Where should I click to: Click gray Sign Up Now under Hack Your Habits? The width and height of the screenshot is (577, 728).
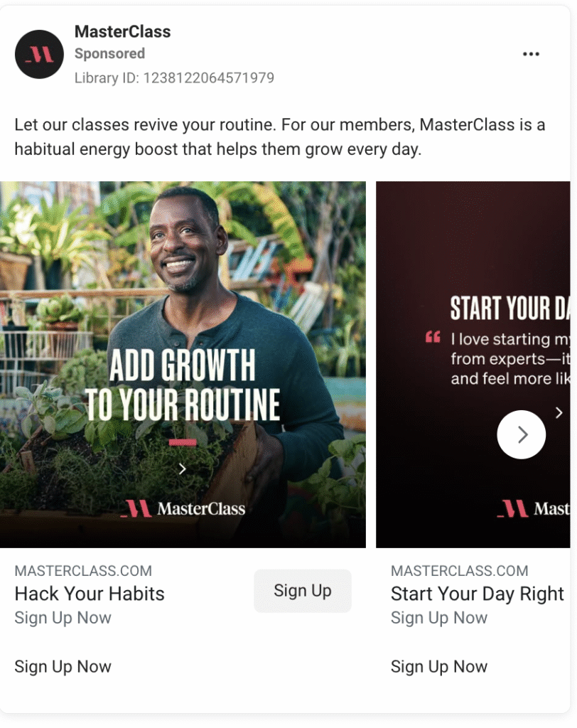63,618
